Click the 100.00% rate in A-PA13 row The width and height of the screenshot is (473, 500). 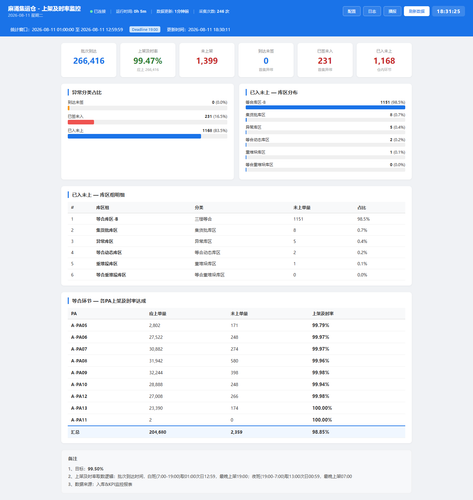(322, 408)
